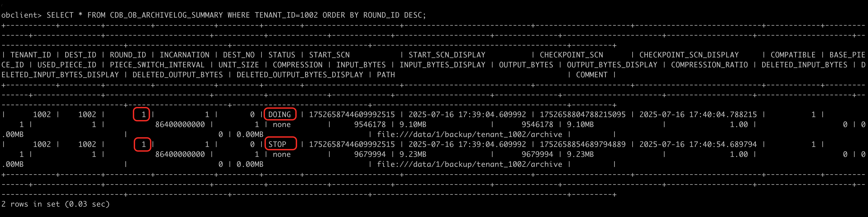Click the STATUS column header
The height and width of the screenshot is (217, 868).
point(282,55)
